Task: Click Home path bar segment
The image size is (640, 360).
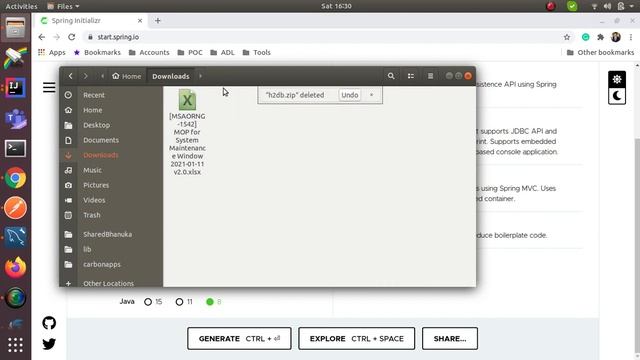Action: (x=127, y=76)
